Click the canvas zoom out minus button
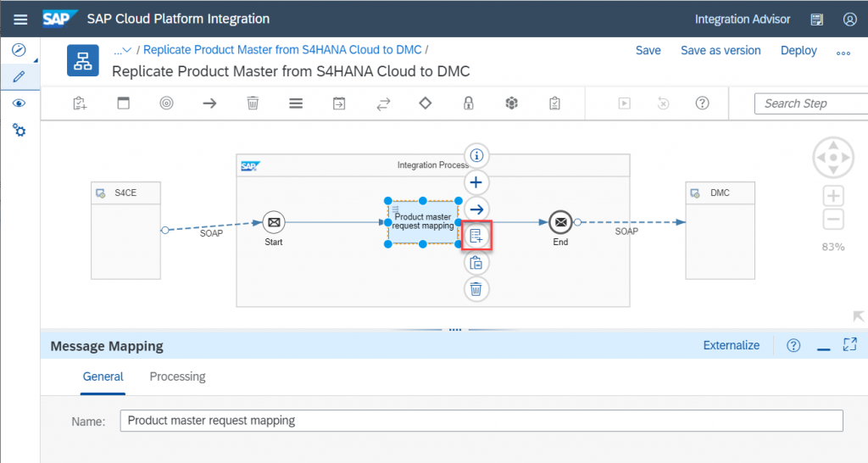This screenshot has height=463, width=868. [x=833, y=219]
